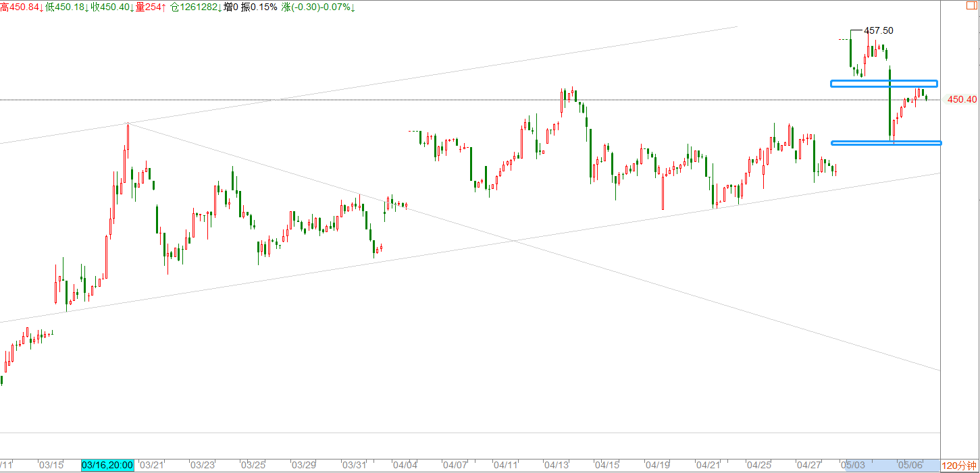The height and width of the screenshot is (473, 980).
Task: Click the 04/11 date on time axis
Action: point(506,466)
